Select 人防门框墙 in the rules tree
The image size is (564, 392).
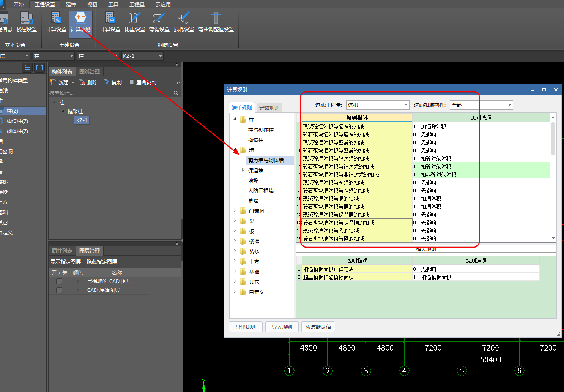(261, 191)
